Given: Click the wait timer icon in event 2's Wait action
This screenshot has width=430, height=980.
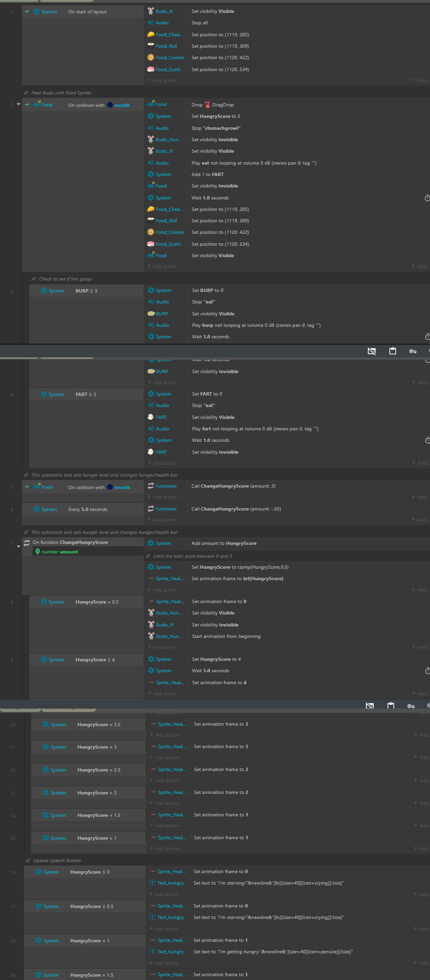Looking at the screenshot, I should tap(427, 198).
